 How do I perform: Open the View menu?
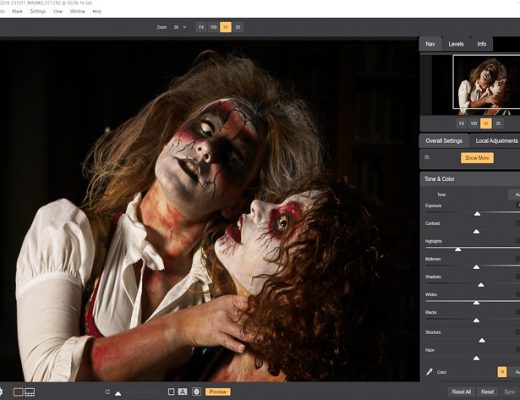58,11
